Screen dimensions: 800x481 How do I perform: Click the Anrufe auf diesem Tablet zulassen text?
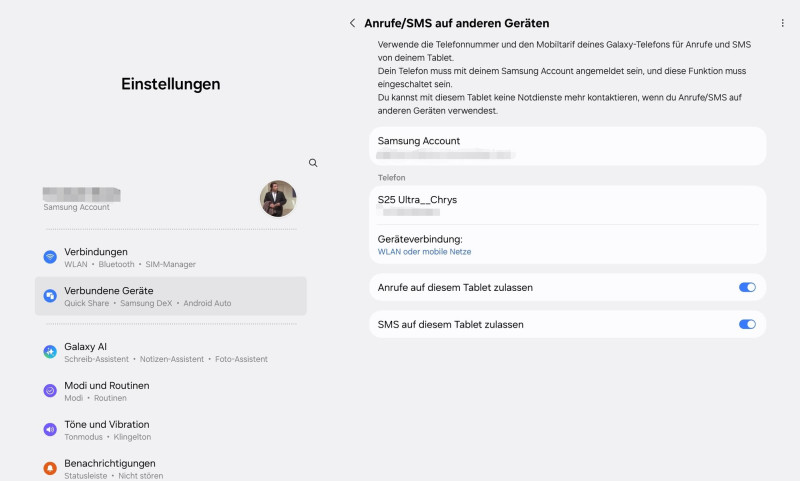[x=455, y=287]
